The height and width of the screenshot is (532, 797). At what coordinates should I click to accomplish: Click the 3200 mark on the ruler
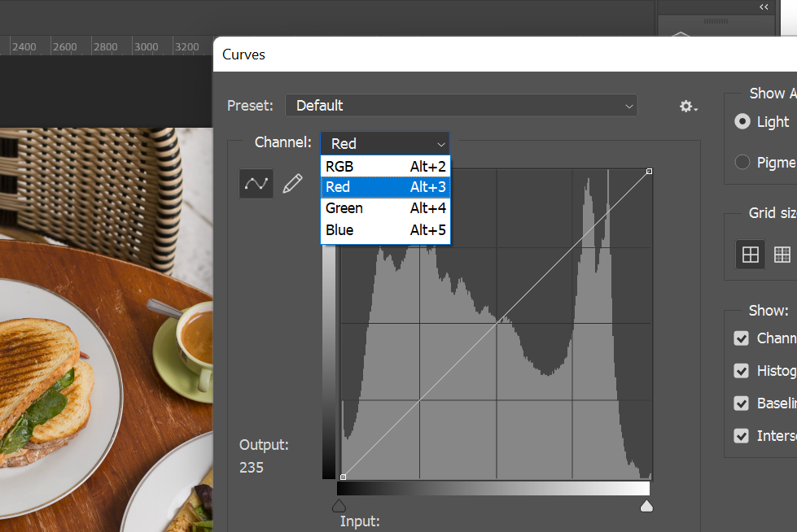coord(186,46)
